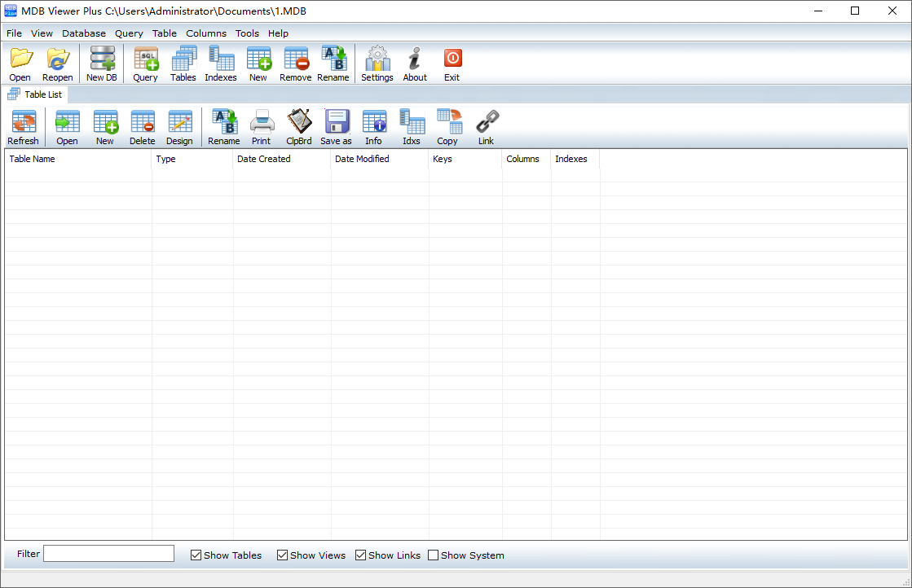This screenshot has height=588, width=912.
Task: Open the Columns menu
Action: [x=206, y=33]
